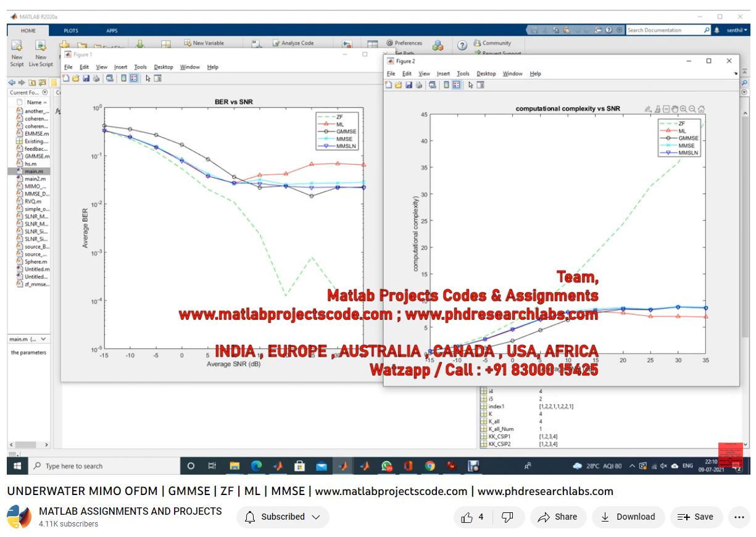The height and width of the screenshot is (537, 756).
Task: Toggle Zoom In tool on Figure 2 axes
Action: (x=683, y=109)
